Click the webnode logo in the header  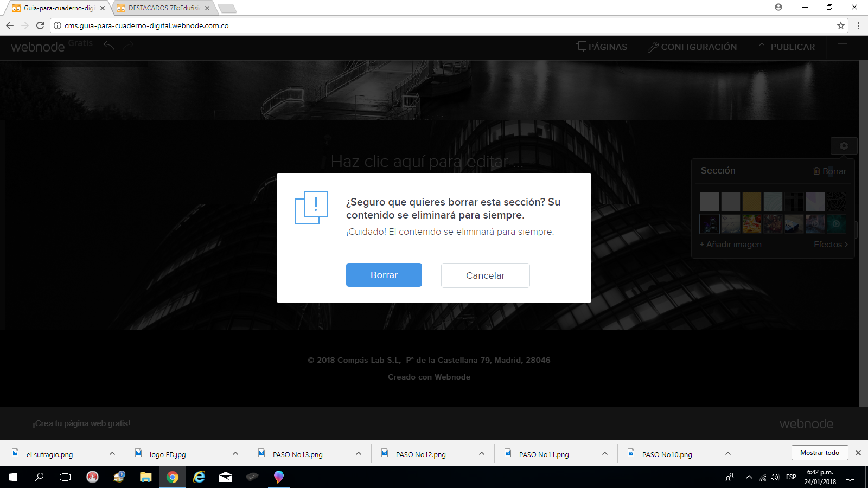click(x=38, y=47)
